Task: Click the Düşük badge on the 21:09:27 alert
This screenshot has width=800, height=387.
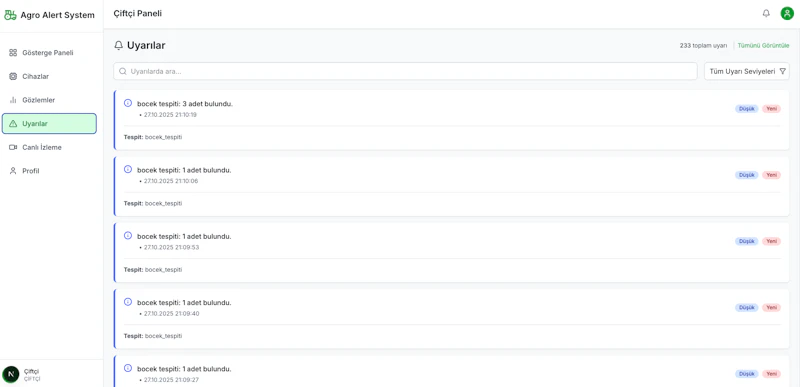Action: pos(746,374)
